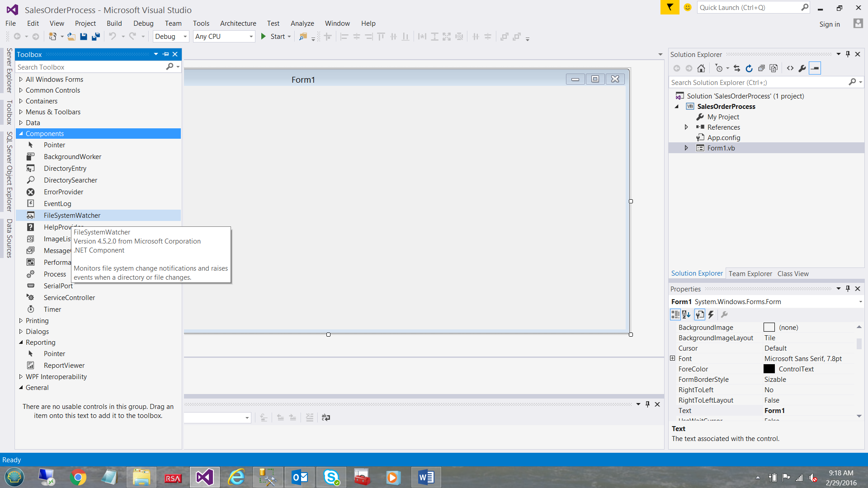Open the ForeColor ControlText color swatch
The height and width of the screenshot is (488, 868).
click(x=769, y=369)
